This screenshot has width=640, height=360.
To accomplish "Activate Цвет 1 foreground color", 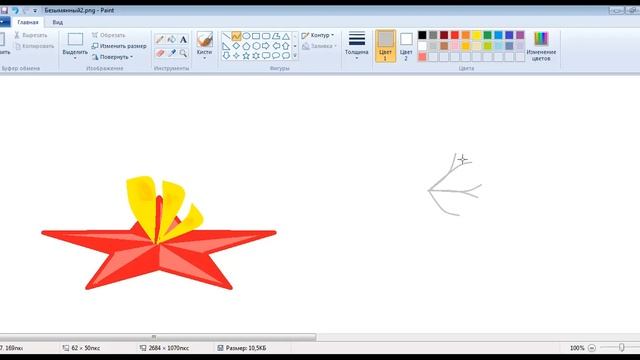I will coord(385,46).
